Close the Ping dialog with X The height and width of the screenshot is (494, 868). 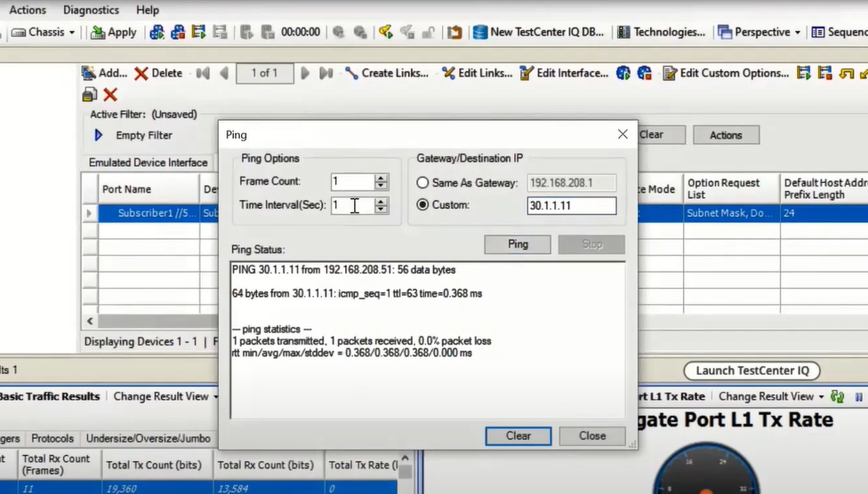(x=623, y=134)
